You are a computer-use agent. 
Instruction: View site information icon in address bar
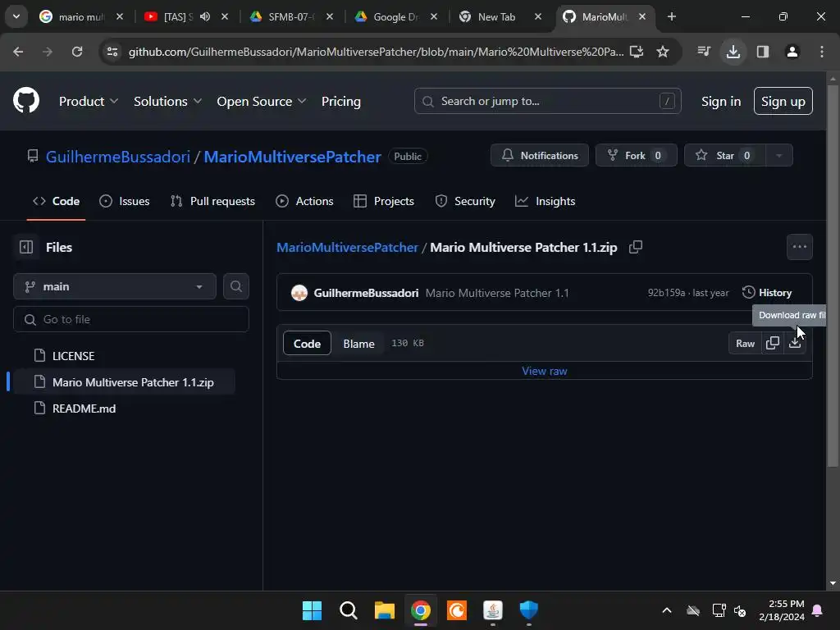[112, 52]
